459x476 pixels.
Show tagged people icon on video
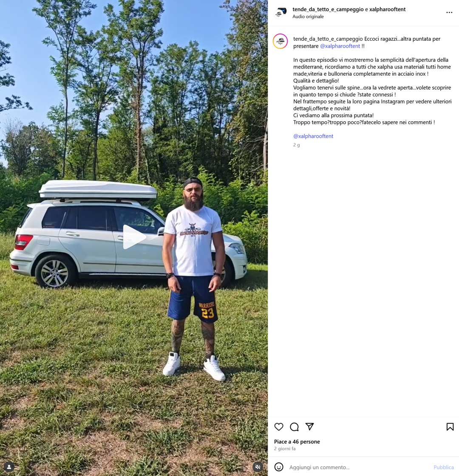click(x=9, y=467)
